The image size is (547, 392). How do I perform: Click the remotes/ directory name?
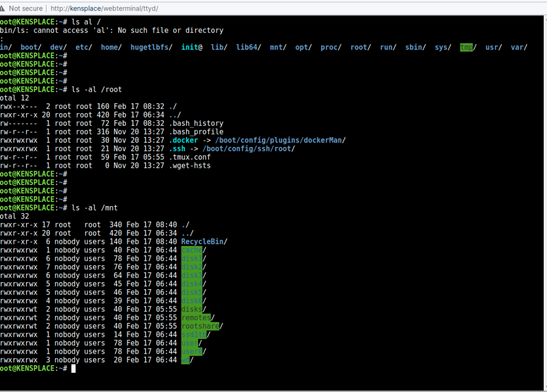[x=198, y=318]
